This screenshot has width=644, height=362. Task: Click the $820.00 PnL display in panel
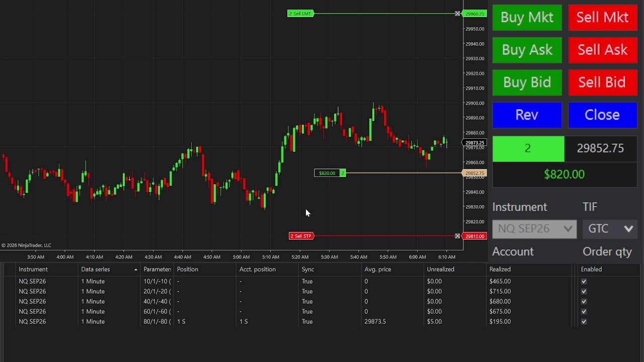pos(565,174)
